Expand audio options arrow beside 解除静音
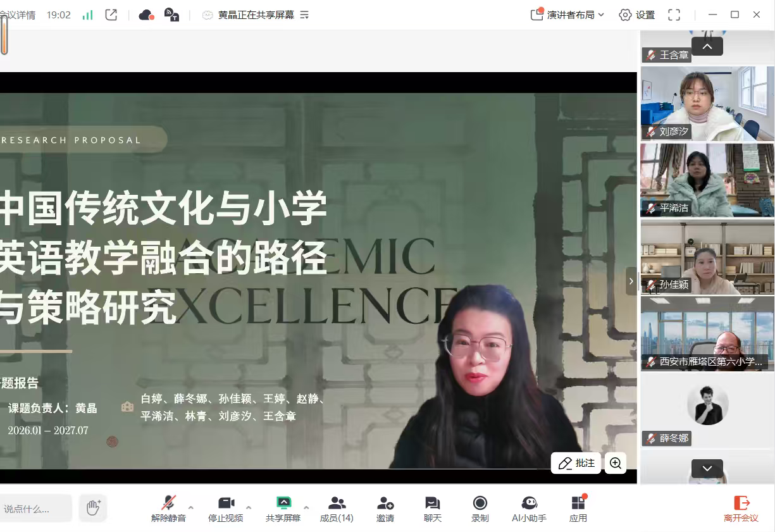Viewport: 775px width, 532px height. pyautogui.click(x=191, y=507)
